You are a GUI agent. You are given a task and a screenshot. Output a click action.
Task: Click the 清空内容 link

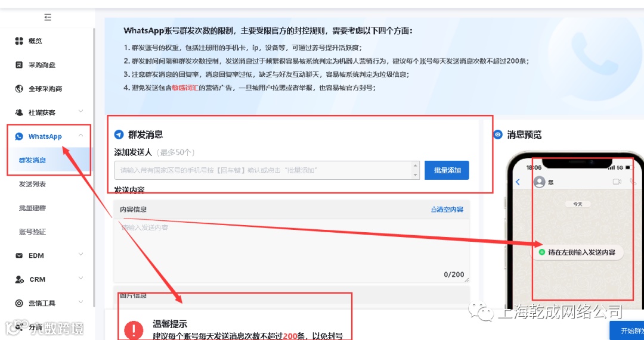[x=447, y=209]
